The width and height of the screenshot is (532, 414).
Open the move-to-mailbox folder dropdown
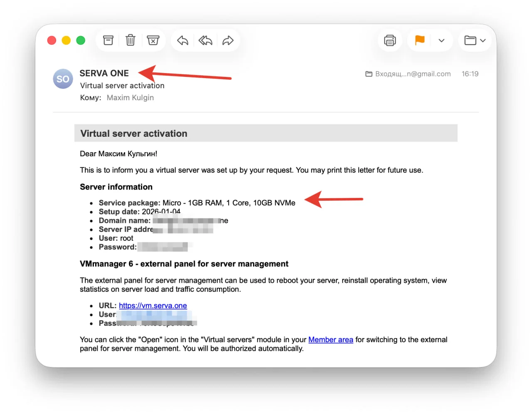pyautogui.click(x=475, y=40)
